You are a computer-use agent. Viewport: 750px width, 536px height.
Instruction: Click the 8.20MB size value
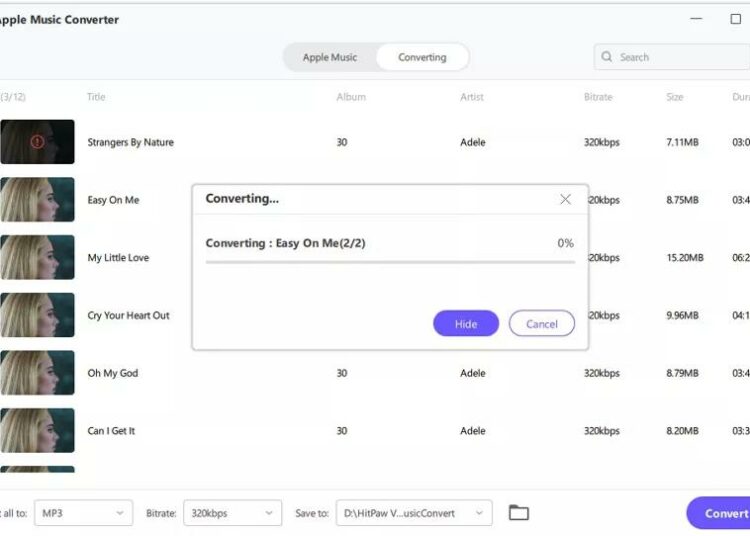pos(683,431)
